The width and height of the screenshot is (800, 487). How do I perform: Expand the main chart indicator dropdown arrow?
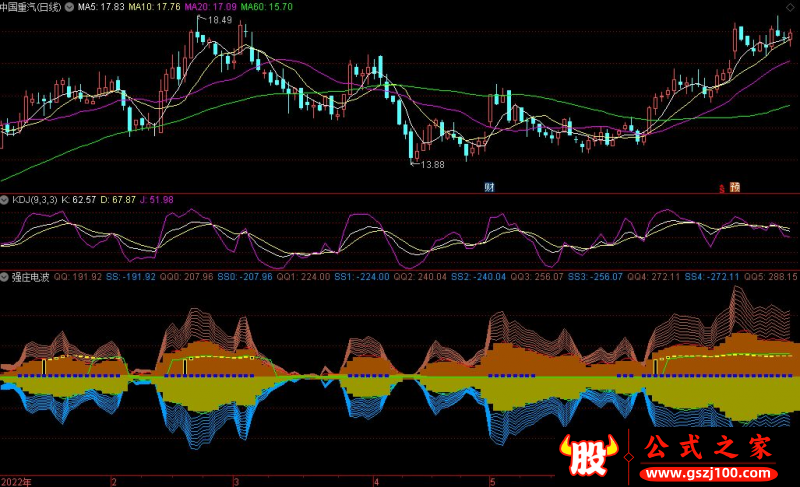(69, 7)
